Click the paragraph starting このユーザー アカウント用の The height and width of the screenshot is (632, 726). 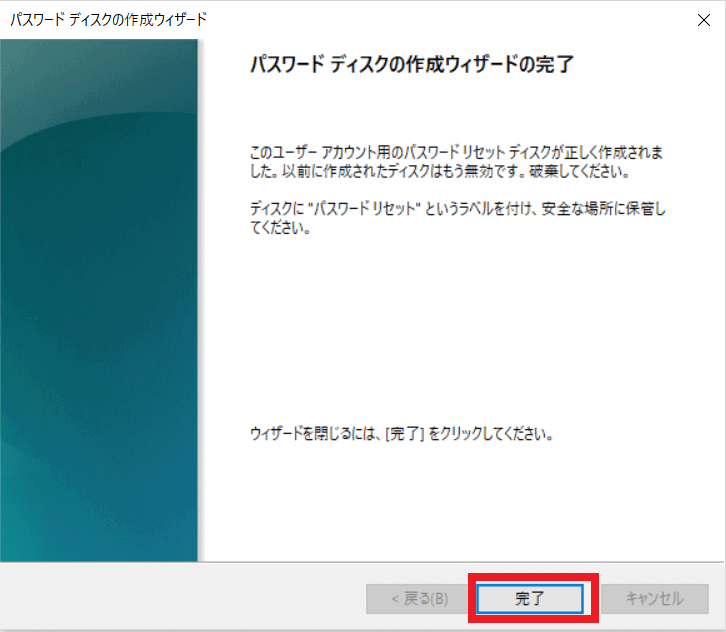click(457, 162)
